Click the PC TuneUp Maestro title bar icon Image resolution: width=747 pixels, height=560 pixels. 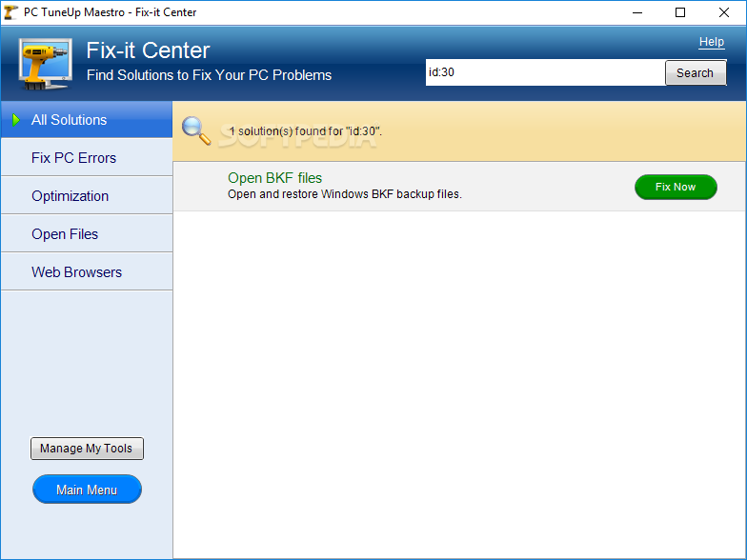pos(10,12)
